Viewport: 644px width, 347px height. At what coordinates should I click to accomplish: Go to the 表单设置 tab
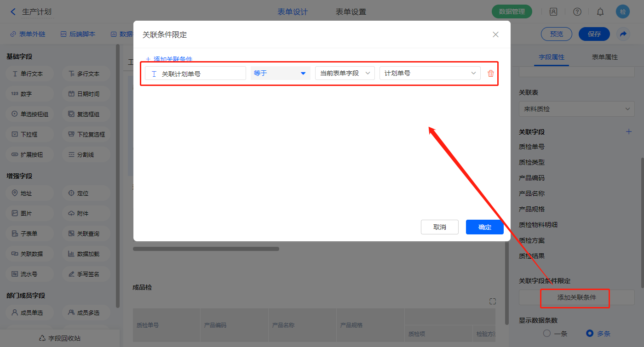click(x=351, y=12)
